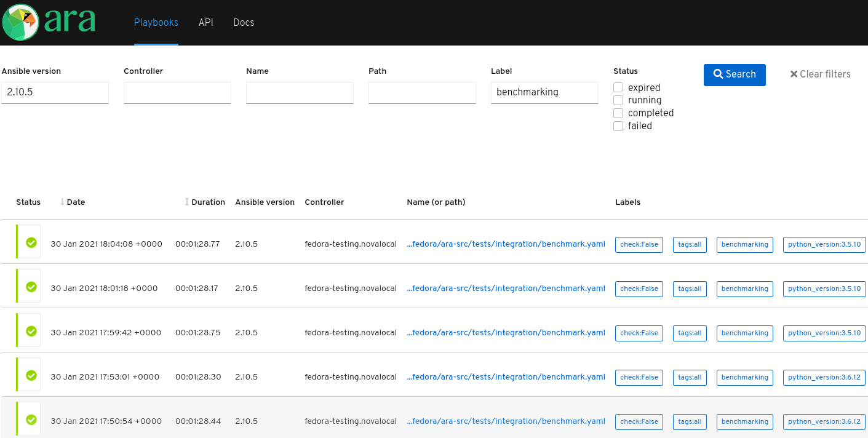Click the X icon next to Clear filters
The image size is (868, 438).
click(794, 74)
